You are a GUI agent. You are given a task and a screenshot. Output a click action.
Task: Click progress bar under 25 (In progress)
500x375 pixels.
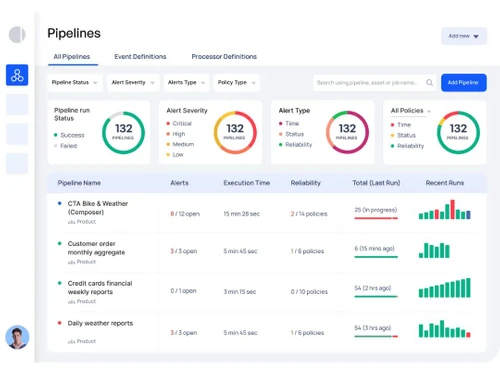[x=376, y=218]
